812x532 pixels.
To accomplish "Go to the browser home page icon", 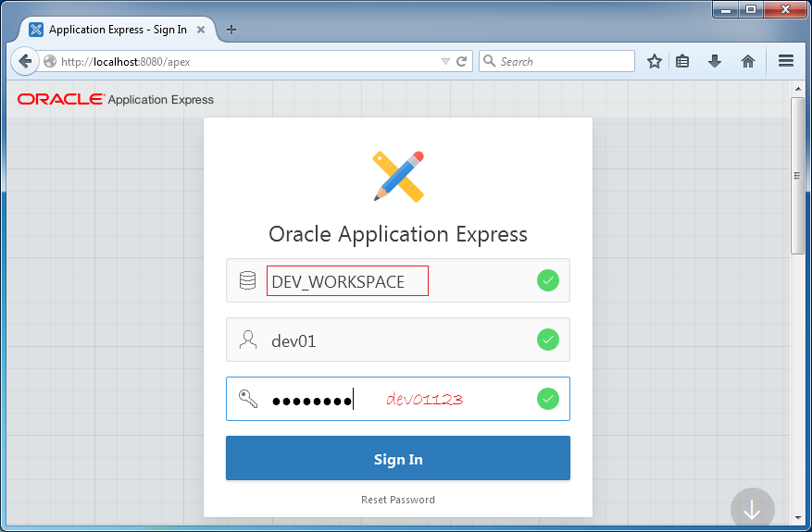I will click(x=748, y=62).
